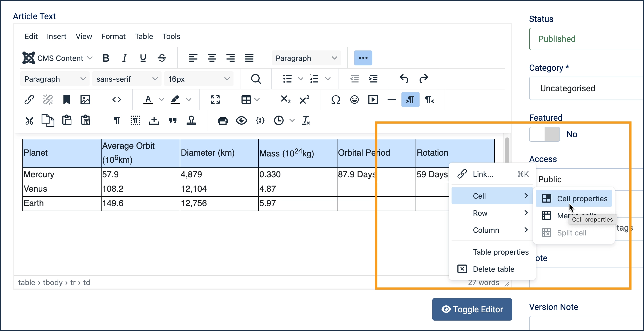
Task: Toggle right-to-left text direction
Action: point(429,100)
